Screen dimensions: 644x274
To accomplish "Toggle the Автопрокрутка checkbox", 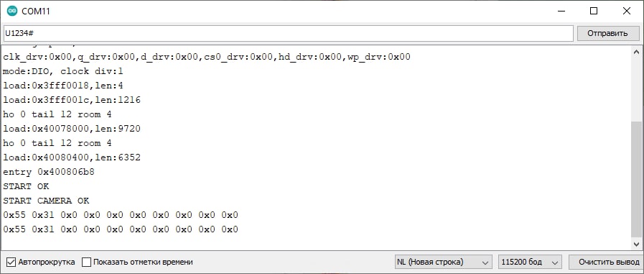I will pyautogui.click(x=11, y=262).
